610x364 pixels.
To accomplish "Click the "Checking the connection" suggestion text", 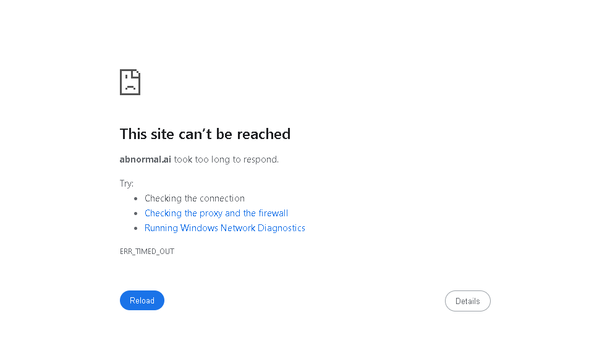I will coord(194,198).
